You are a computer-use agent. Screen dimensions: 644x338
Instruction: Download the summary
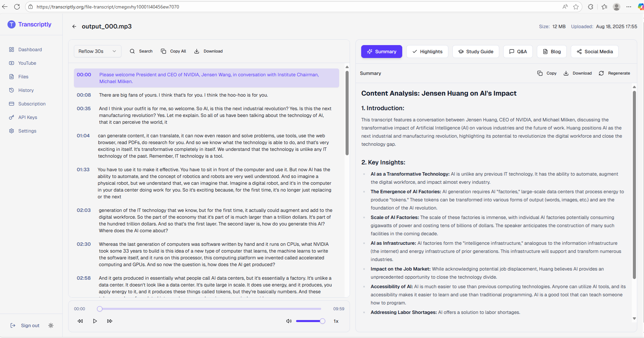click(578, 73)
